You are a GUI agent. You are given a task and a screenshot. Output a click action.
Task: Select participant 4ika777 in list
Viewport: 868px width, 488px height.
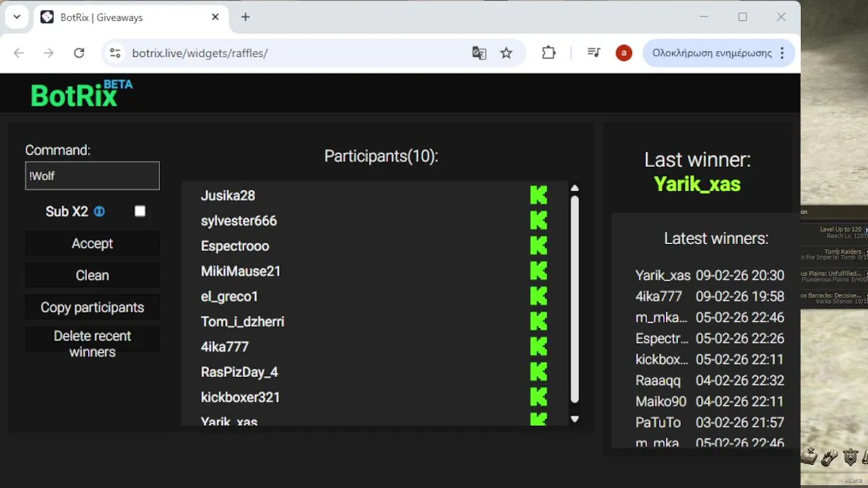tap(224, 346)
